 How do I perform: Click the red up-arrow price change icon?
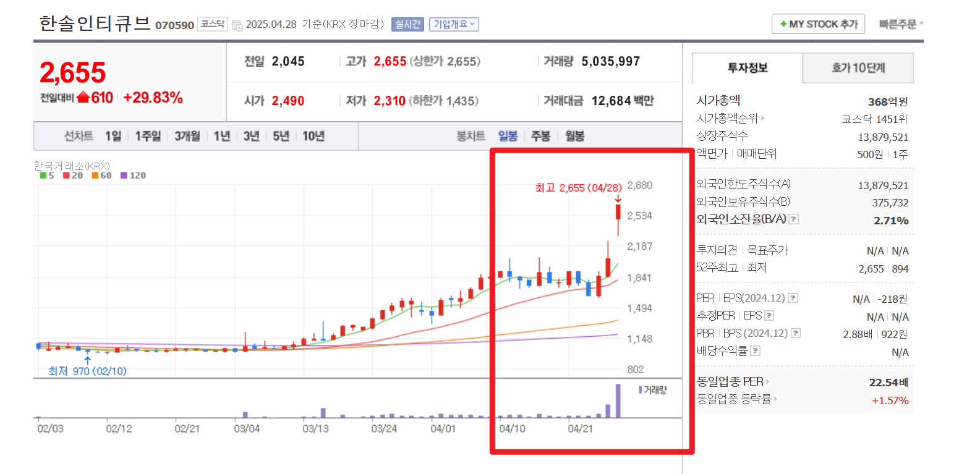83,98
